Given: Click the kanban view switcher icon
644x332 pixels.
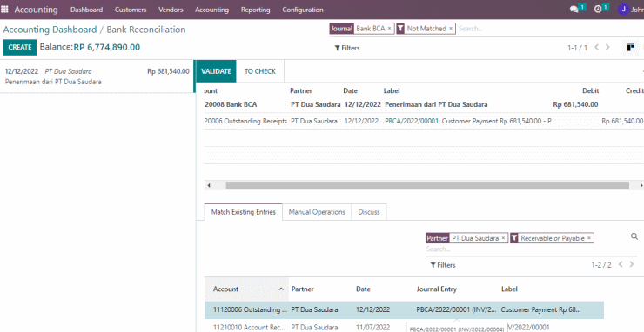Looking at the screenshot, I should tap(631, 48).
